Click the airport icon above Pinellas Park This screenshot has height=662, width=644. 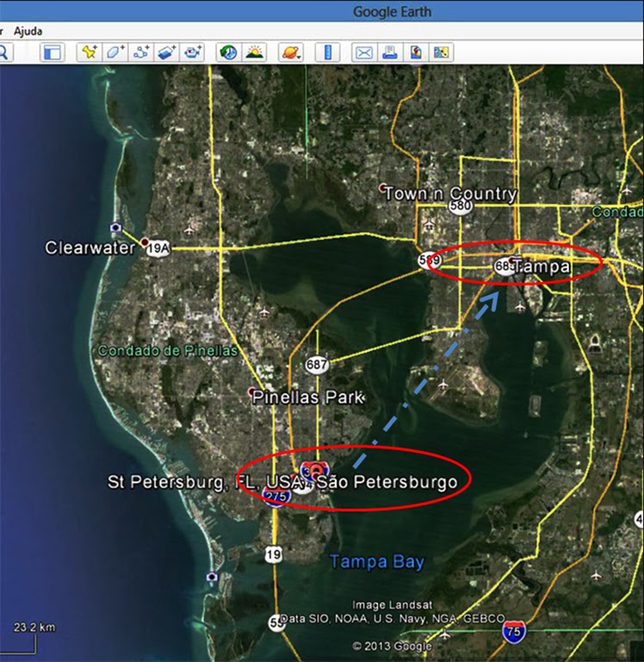pyautogui.click(x=264, y=312)
